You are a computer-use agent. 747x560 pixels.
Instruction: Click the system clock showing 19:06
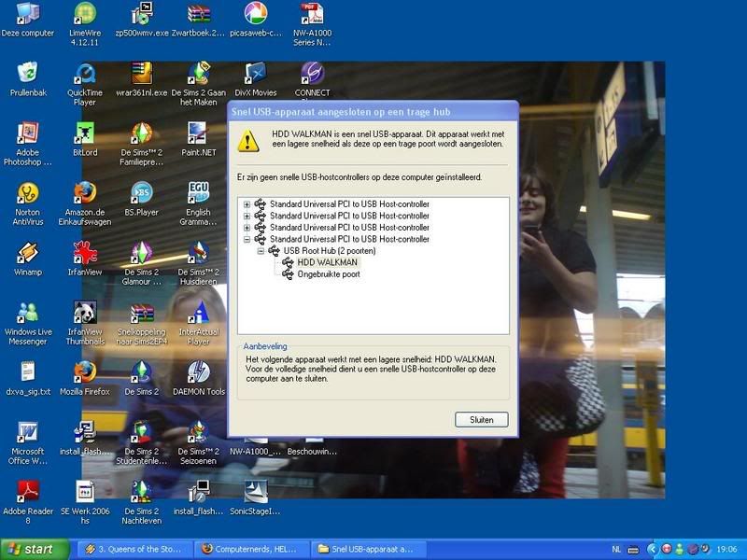tap(726, 550)
